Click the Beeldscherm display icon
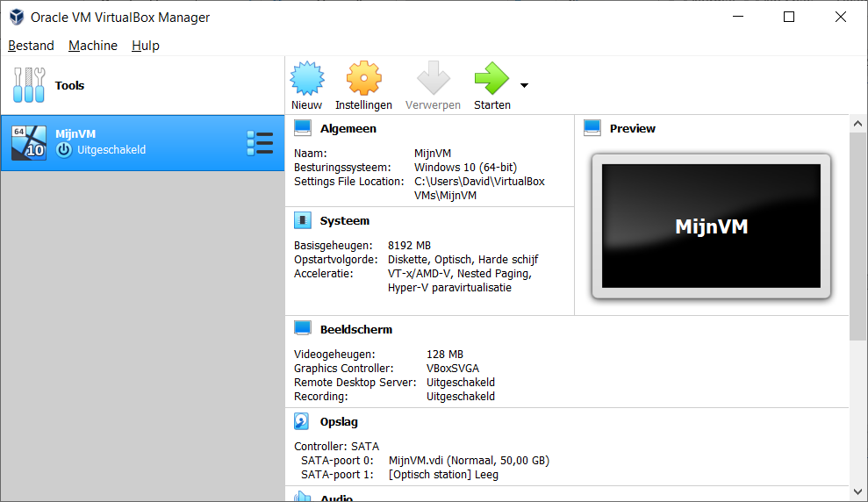The image size is (868, 502). (303, 329)
